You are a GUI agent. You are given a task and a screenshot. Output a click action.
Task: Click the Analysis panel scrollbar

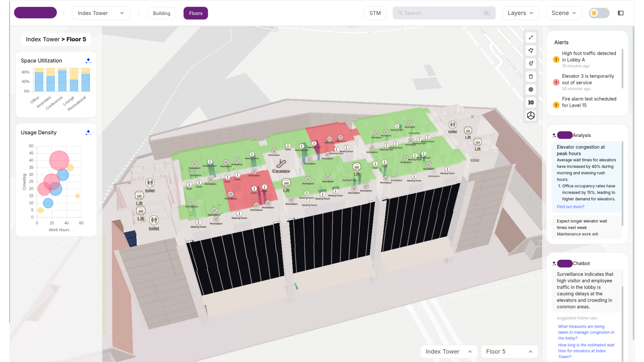(622, 184)
